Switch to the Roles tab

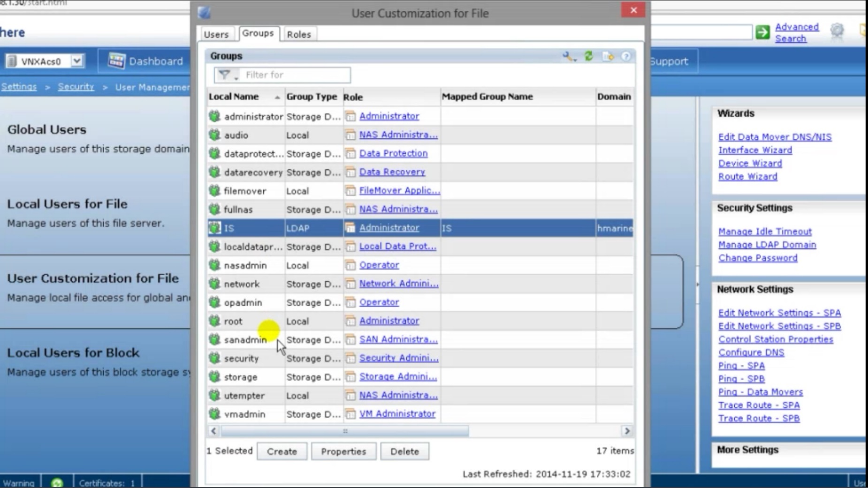click(299, 34)
